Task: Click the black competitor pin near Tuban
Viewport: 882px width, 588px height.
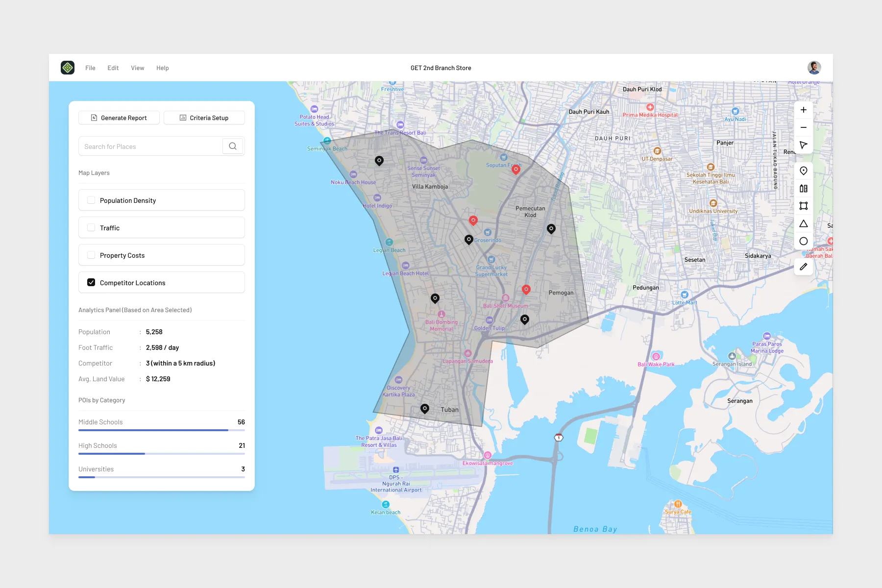Action: click(x=425, y=409)
